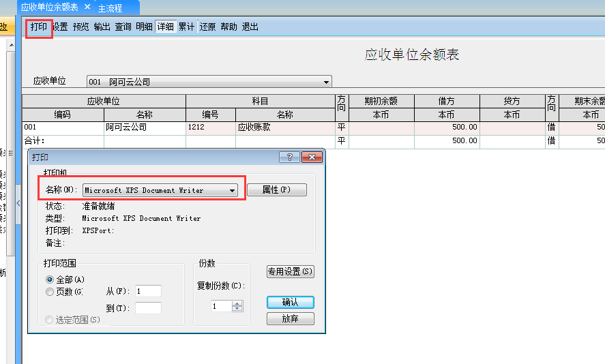Open 帮助 from the toolbar
605x364 pixels.
pyautogui.click(x=228, y=27)
